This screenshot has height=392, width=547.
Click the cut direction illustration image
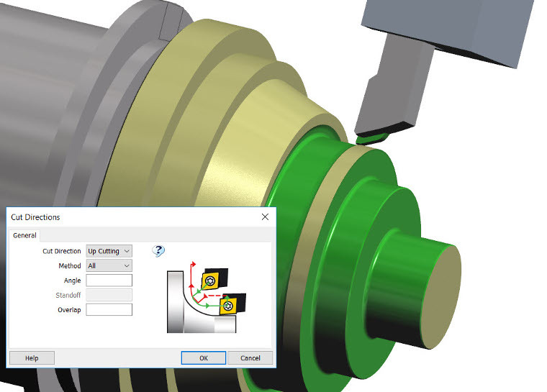pos(207,297)
